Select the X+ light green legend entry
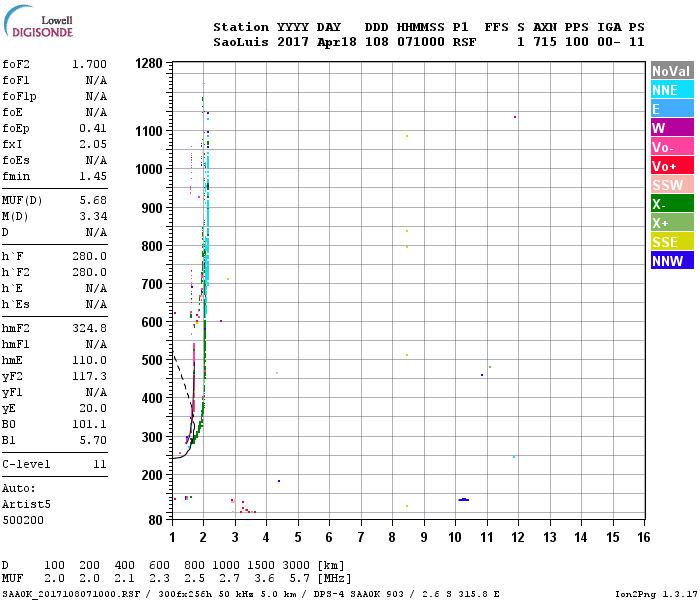 click(x=671, y=223)
